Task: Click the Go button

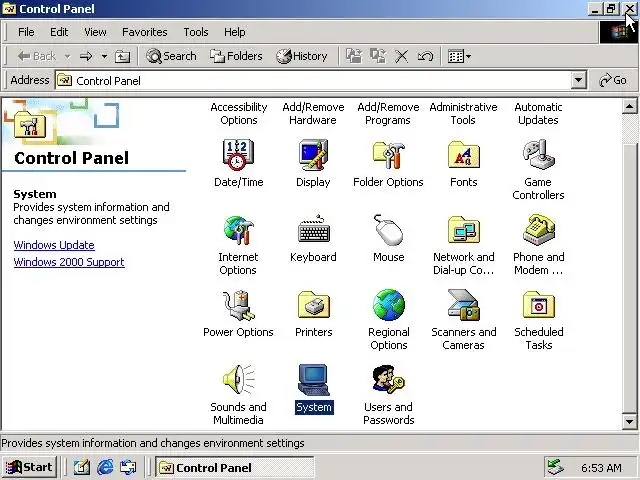Action: click(x=613, y=80)
